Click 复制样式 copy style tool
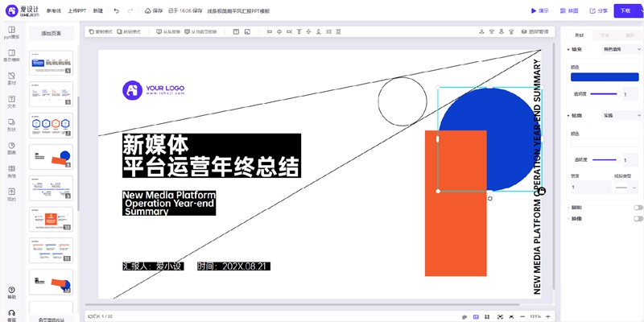Viewport: 644px width, 322px height. [101, 31]
